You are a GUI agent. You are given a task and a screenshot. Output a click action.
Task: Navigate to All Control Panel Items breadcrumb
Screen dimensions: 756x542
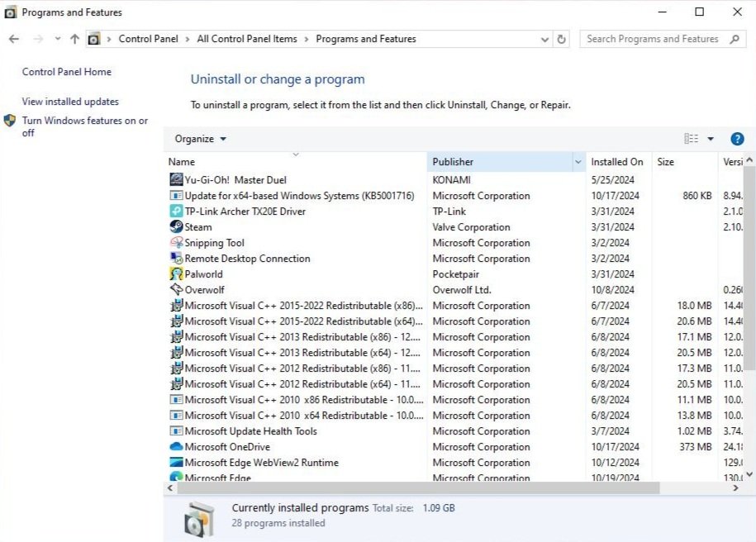tap(247, 39)
